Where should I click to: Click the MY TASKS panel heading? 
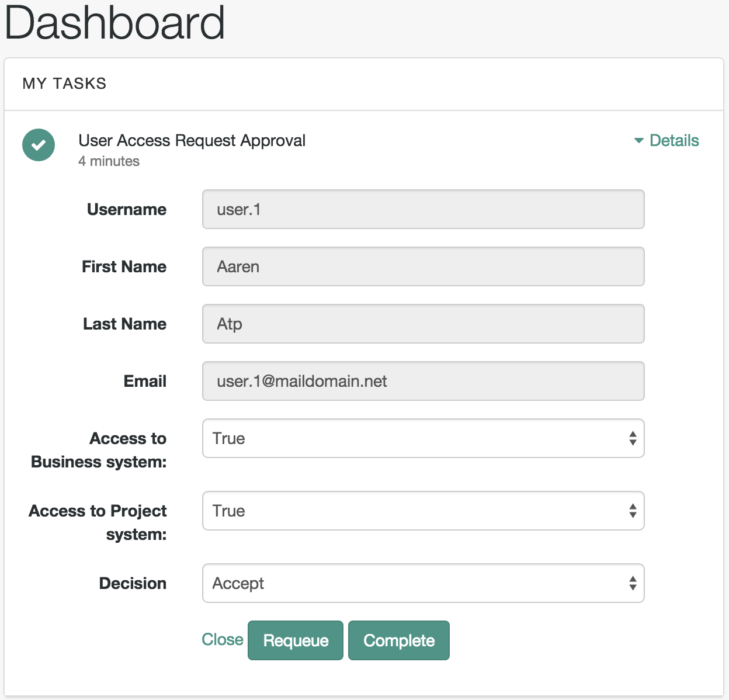(x=64, y=84)
